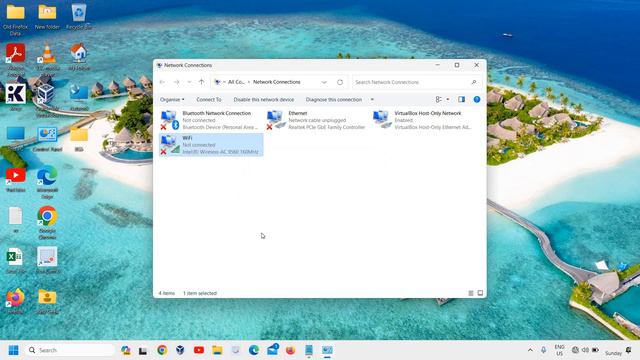Select the New folder desktop icon
The width and height of the screenshot is (640, 360).
[x=47, y=17]
